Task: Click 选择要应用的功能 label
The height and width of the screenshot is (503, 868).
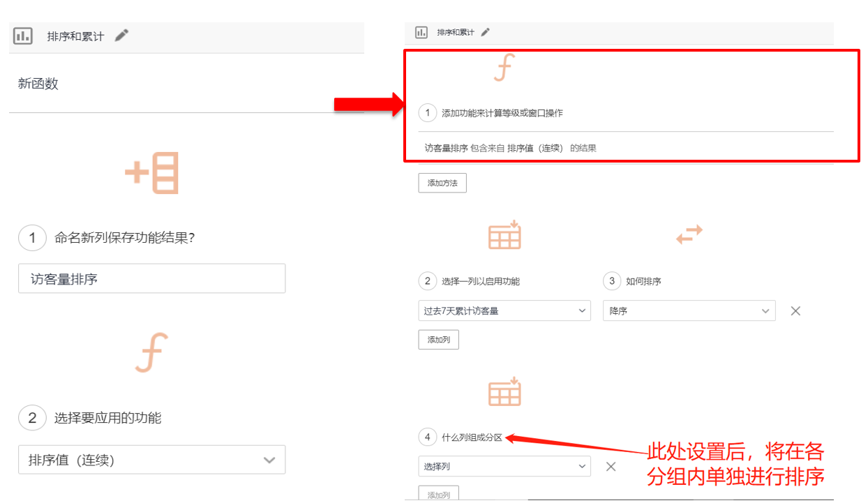Action: click(x=108, y=418)
